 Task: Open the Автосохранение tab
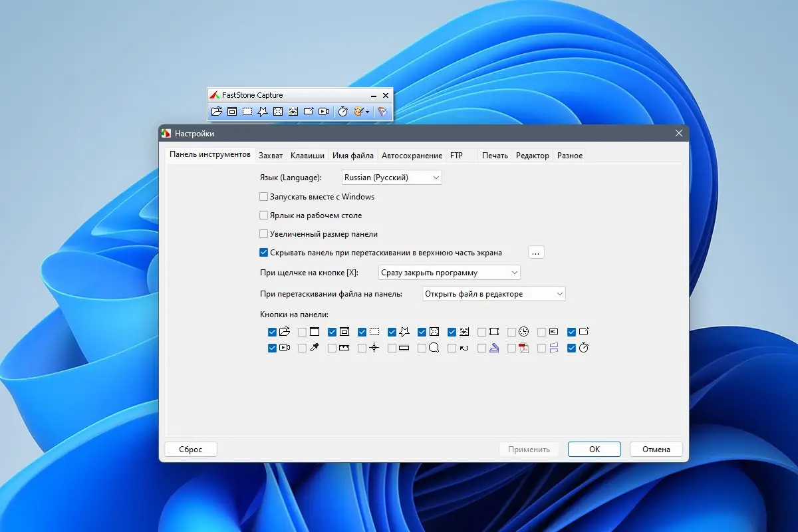pyautogui.click(x=412, y=156)
